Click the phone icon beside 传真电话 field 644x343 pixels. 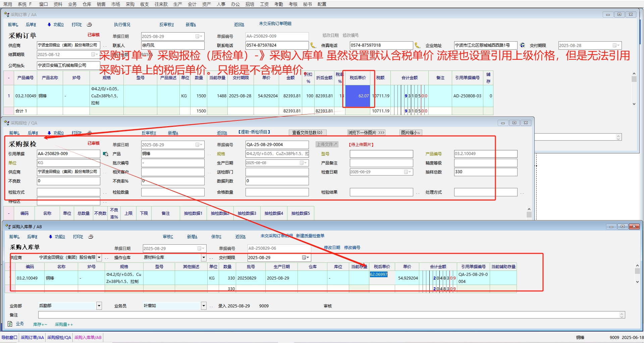click(x=418, y=45)
